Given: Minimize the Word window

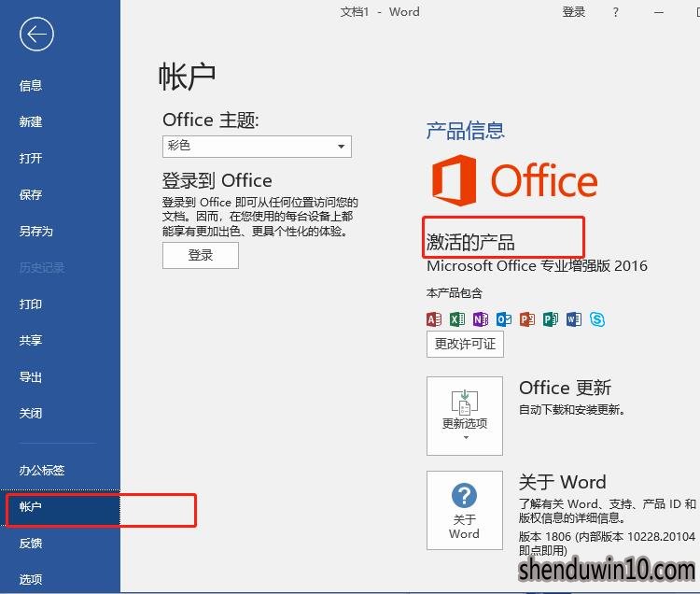Looking at the screenshot, I should tap(659, 12).
